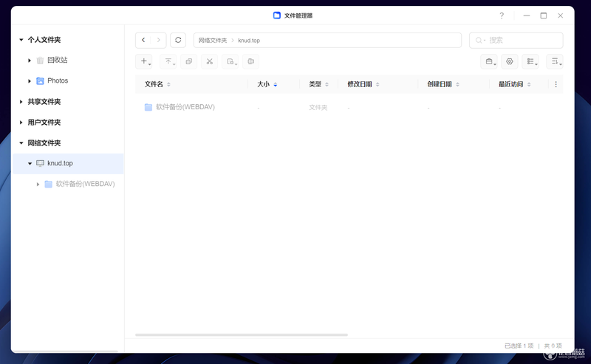Open the help question mark
This screenshot has height=364, width=591.
pos(502,16)
